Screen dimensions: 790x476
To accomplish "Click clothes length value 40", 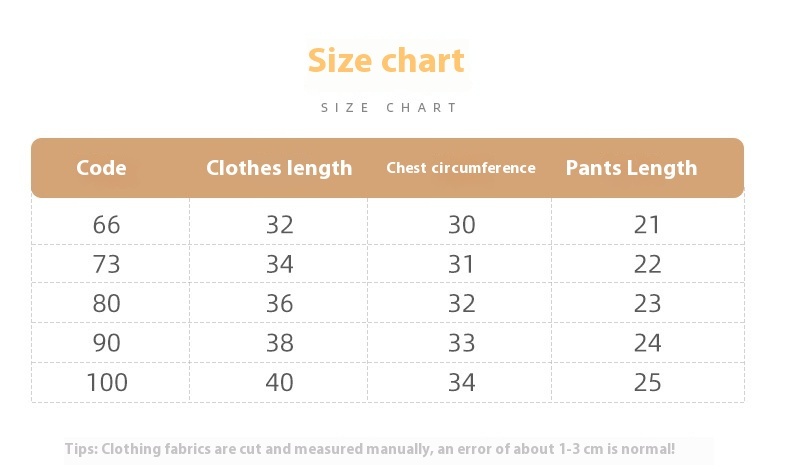I will tap(280, 382).
